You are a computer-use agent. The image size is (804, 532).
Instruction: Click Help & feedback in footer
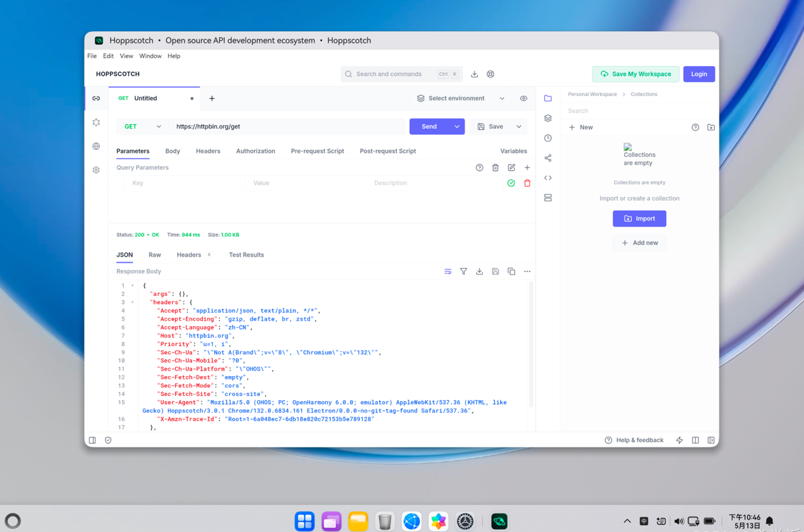(634, 440)
